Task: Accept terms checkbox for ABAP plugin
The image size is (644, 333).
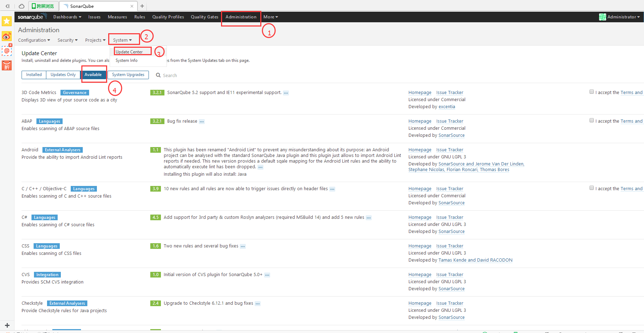Action: click(591, 121)
